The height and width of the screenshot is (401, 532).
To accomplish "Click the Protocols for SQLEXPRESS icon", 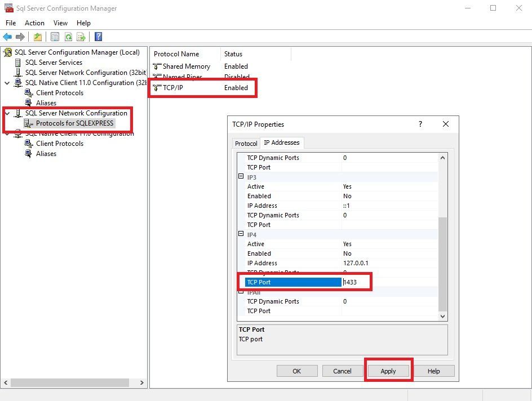I will point(29,123).
